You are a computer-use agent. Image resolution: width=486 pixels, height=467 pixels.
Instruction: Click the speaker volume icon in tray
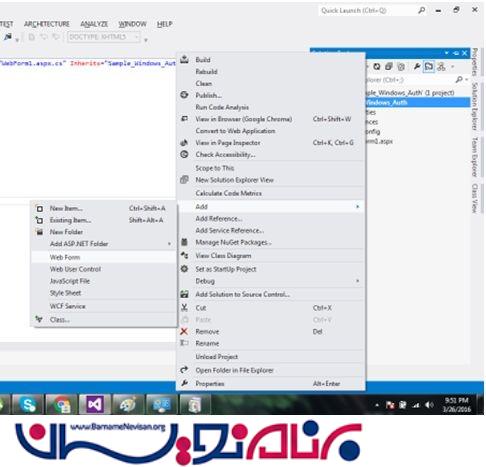pyautogui.click(x=429, y=405)
